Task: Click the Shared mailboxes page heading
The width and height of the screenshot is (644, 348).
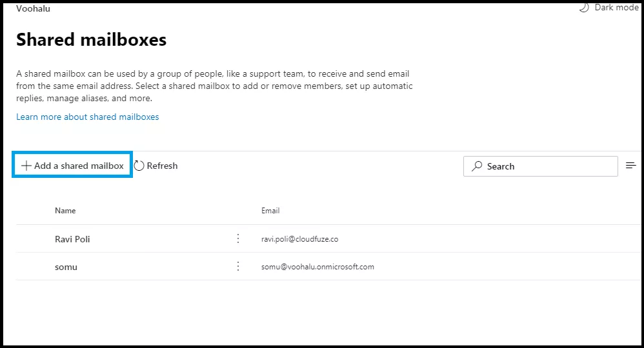Action: [91, 40]
